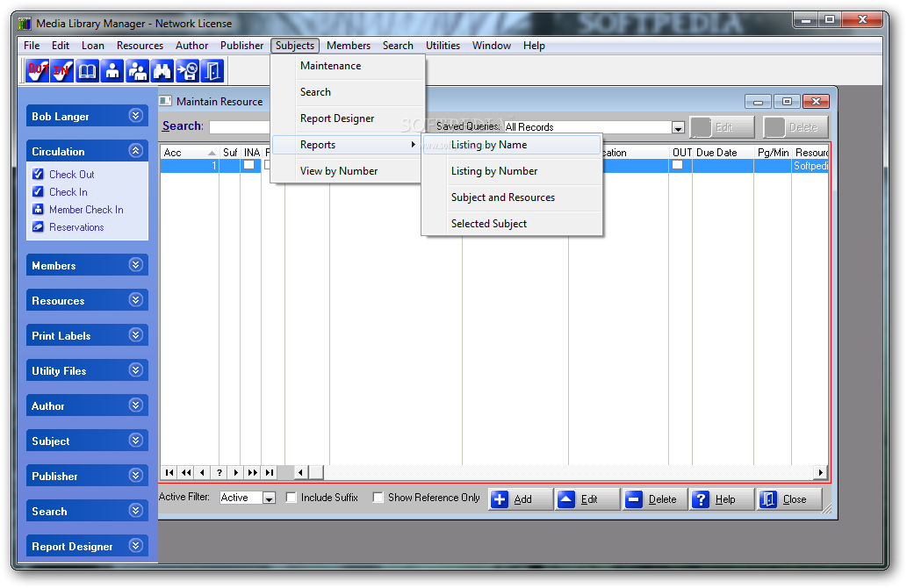Click the Maintain Resource window icon
The width and height of the screenshot is (907, 588).
pyautogui.click(x=165, y=101)
